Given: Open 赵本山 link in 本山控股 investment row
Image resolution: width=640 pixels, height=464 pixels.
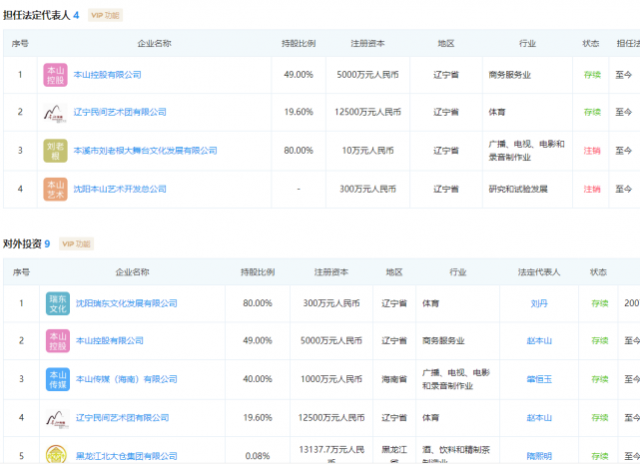Looking at the screenshot, I should 539,341.
